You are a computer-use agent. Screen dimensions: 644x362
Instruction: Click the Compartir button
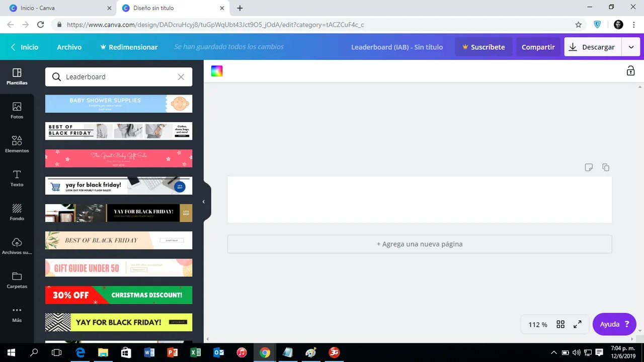538,47
